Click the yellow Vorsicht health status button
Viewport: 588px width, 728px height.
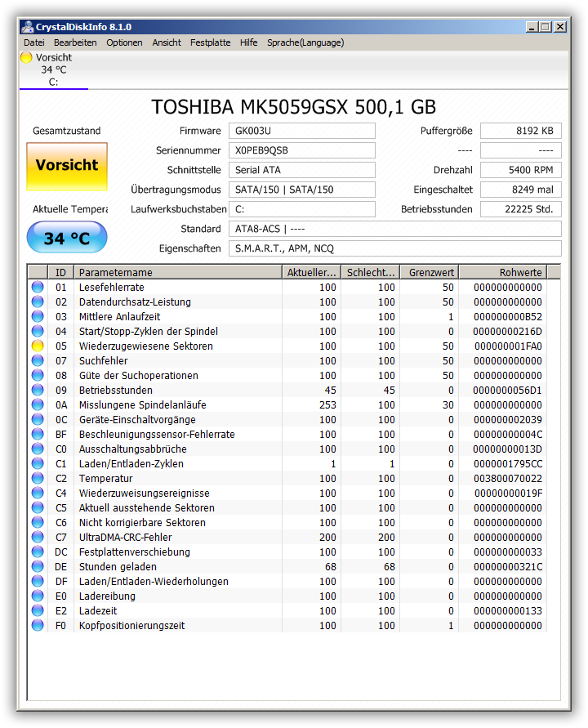pyautogui.click(x=67, y=166)
